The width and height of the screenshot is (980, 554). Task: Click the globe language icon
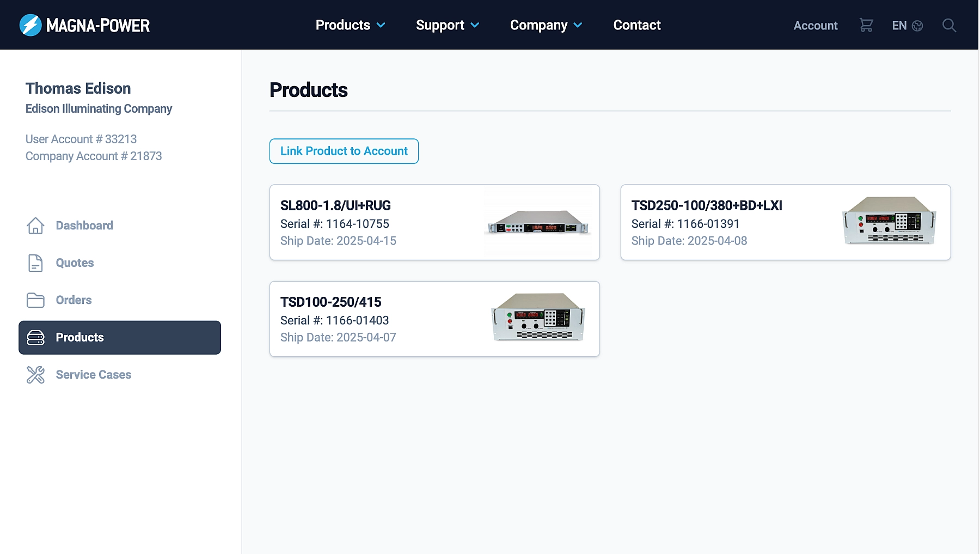click(917, 26)
